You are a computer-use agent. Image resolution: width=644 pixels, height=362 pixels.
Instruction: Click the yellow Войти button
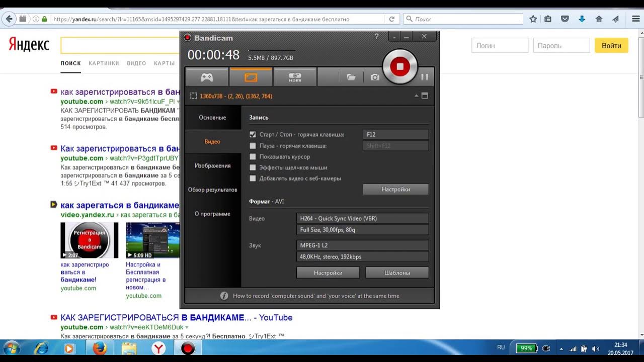[611, 45]
